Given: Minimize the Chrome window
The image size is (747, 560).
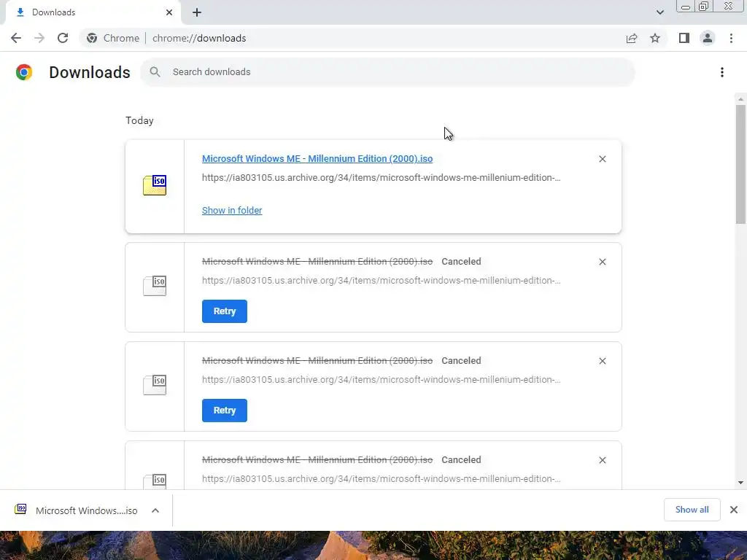Looking at the screenshot, I should (686, 7).
